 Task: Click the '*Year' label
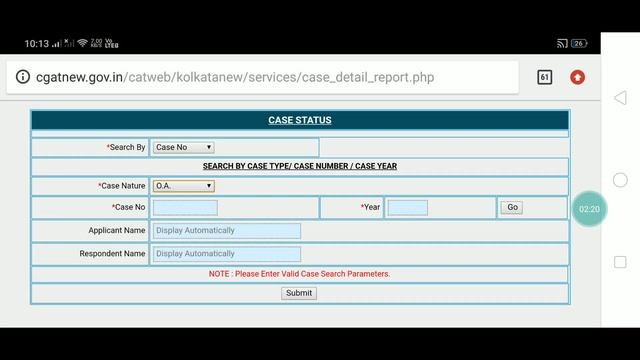pos(370,207)
